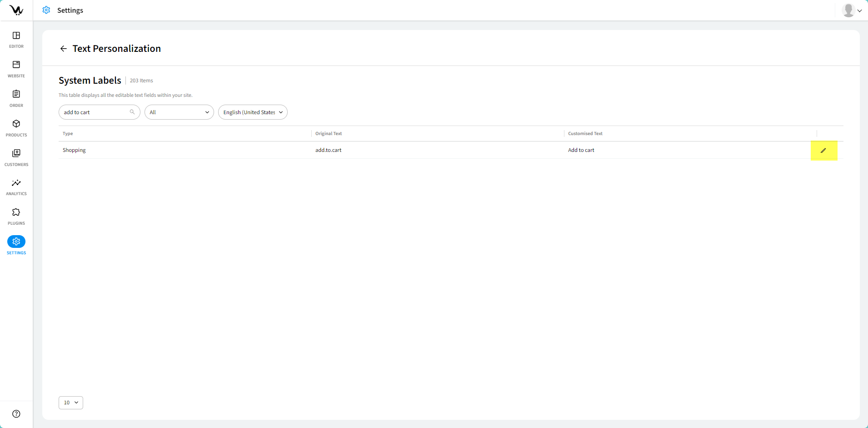Select the Settings sidebar item
The width and height of the screenshot is (868, 428).
click(x=16, y=246)
